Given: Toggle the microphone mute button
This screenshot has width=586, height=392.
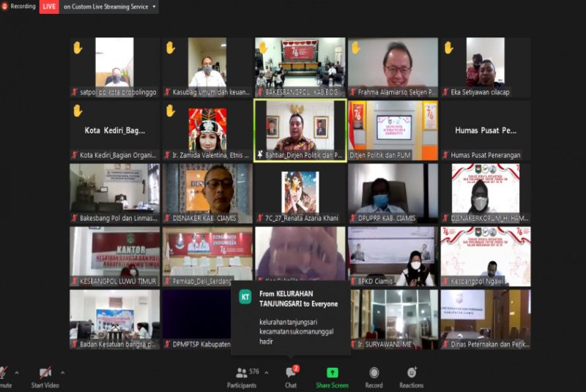Looking at the screenshot, I should 4,377.
